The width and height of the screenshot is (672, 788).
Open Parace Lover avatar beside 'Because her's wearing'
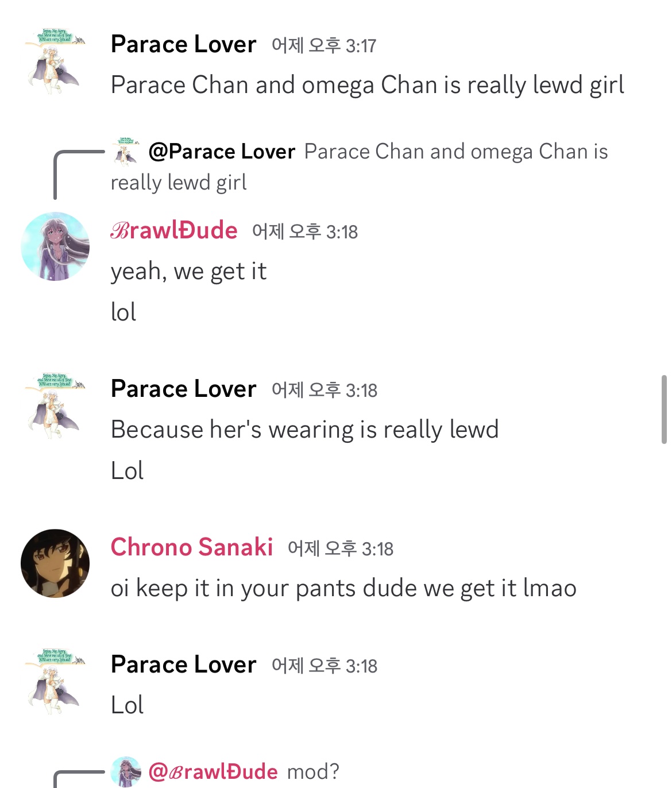tap(55, 405)
